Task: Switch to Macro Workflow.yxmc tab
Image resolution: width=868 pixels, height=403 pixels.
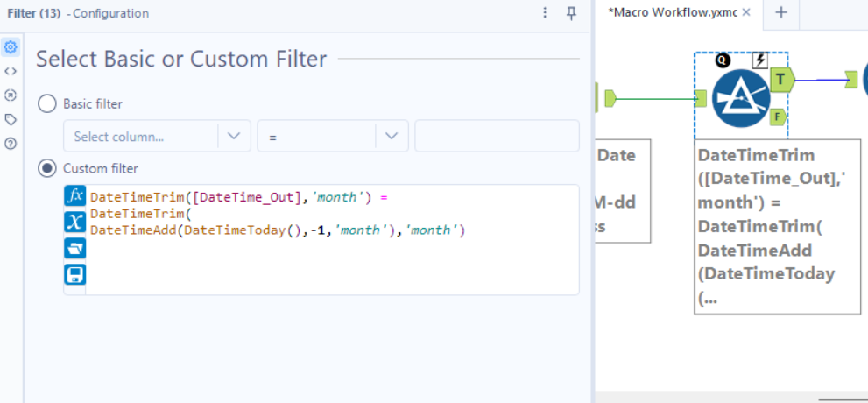Action: tap(673, 12)
